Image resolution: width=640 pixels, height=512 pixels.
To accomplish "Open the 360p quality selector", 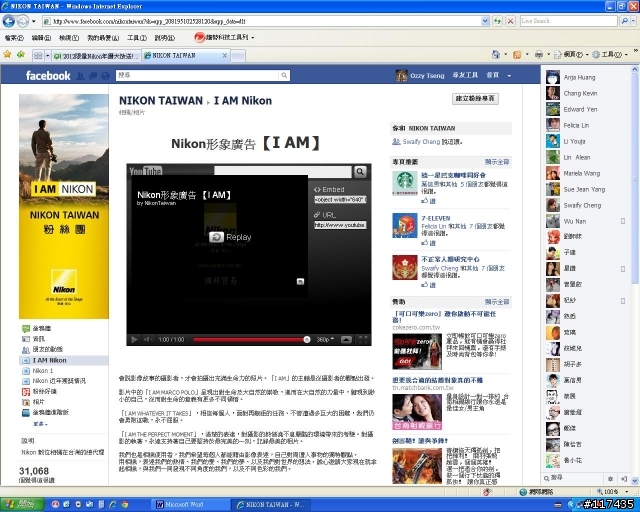I will [x=325, y=339].
